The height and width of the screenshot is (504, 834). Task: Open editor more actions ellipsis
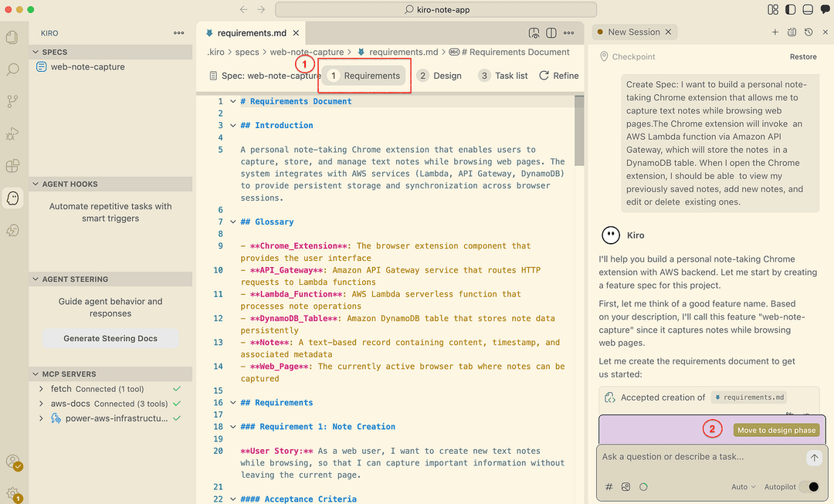coord(568,33)
